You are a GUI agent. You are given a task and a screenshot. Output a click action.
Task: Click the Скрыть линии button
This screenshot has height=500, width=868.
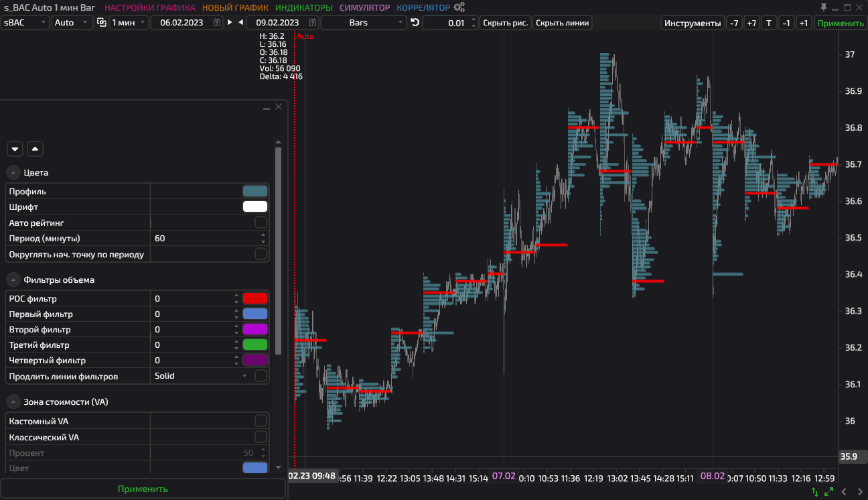click(563, 22)
